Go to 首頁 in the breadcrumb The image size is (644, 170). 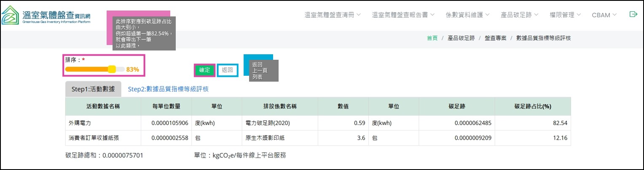click(432, 38)
